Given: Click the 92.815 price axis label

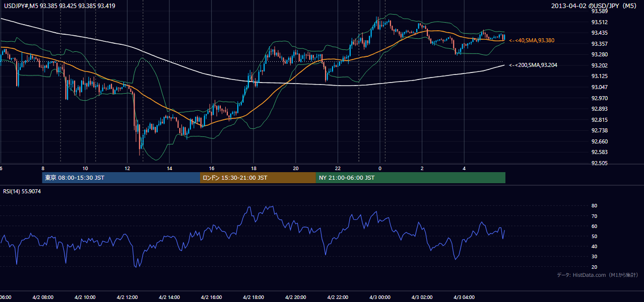Looking at the screenshot, I should [599, 120].
